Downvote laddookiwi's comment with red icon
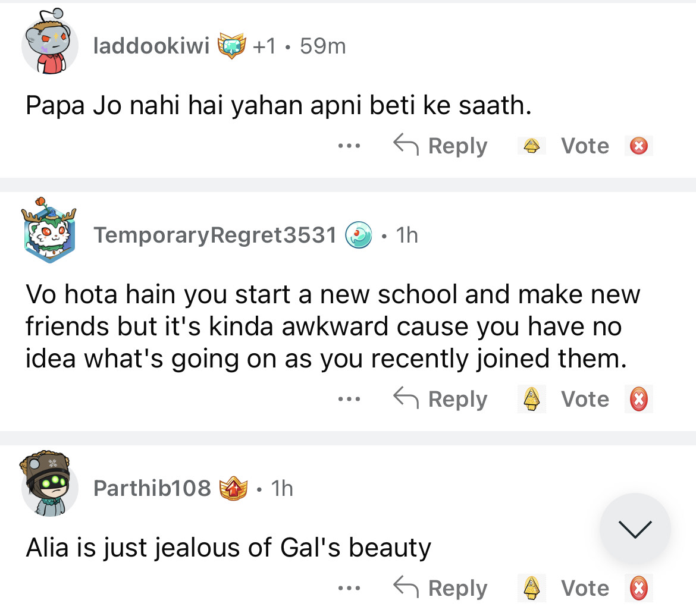The height and width of the screenshot is (616, 696). [639, 146]
